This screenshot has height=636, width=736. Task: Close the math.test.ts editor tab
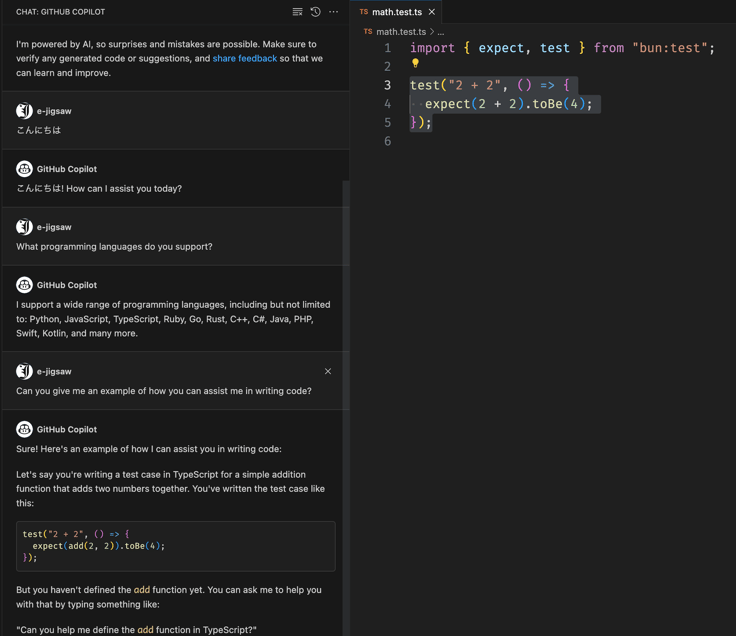point(432,12)
